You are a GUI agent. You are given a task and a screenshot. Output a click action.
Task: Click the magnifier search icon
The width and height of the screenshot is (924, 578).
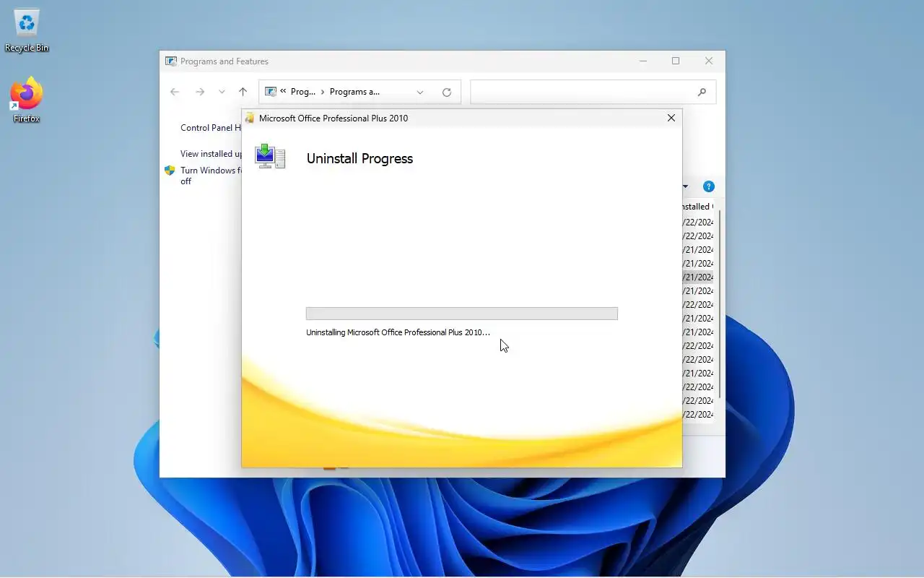coord(702,92)
